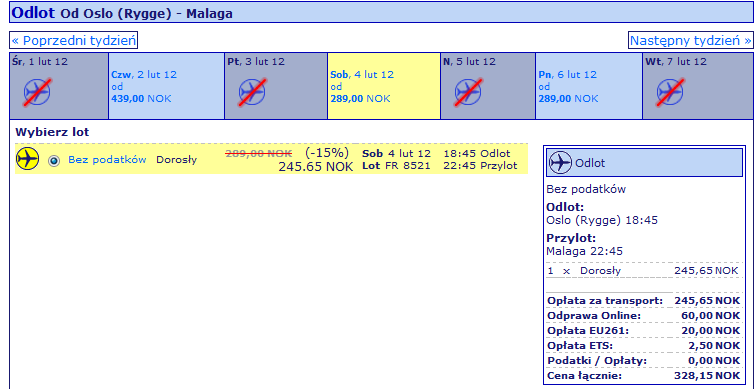Click the discounted price 245.65 NOK

click(316, 167)
